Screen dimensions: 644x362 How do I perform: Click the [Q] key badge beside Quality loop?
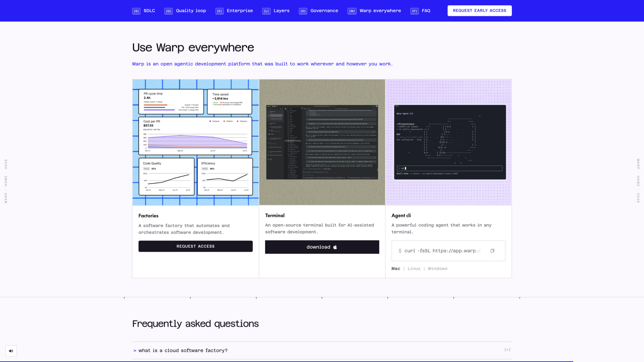tap(168, 11)
